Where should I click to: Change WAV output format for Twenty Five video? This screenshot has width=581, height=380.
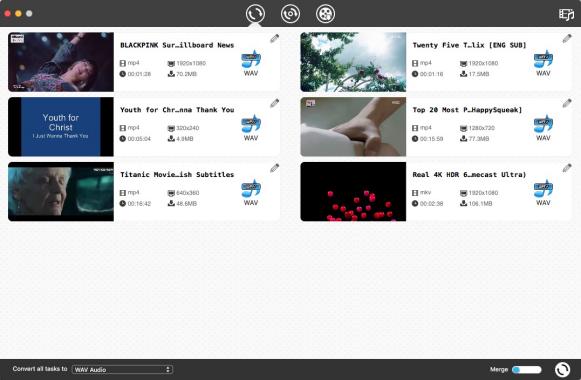543,63
